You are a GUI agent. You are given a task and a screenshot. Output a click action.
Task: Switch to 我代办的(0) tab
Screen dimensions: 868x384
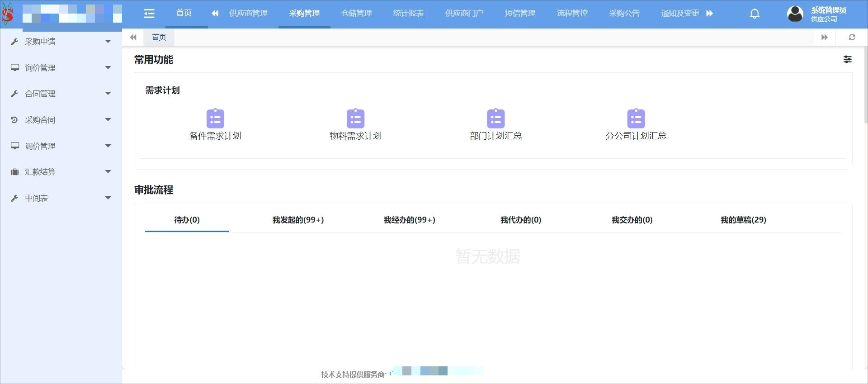point(521,220)
